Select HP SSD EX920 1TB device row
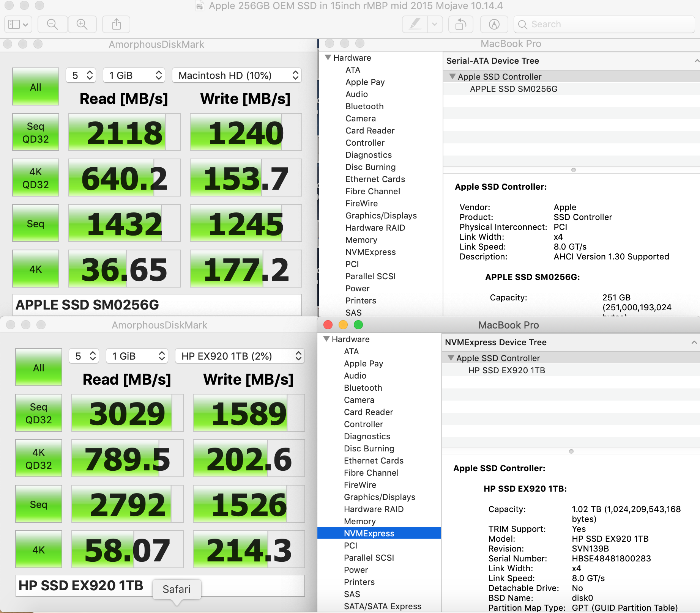The height and width of the screenshot is (613, 700). coord(571,370)
